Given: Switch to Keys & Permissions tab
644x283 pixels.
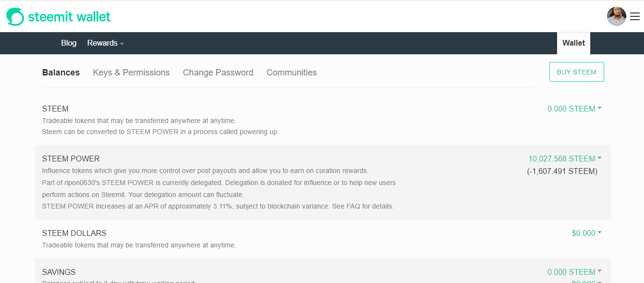Looking at the screenshot, I should pos(131,73).
